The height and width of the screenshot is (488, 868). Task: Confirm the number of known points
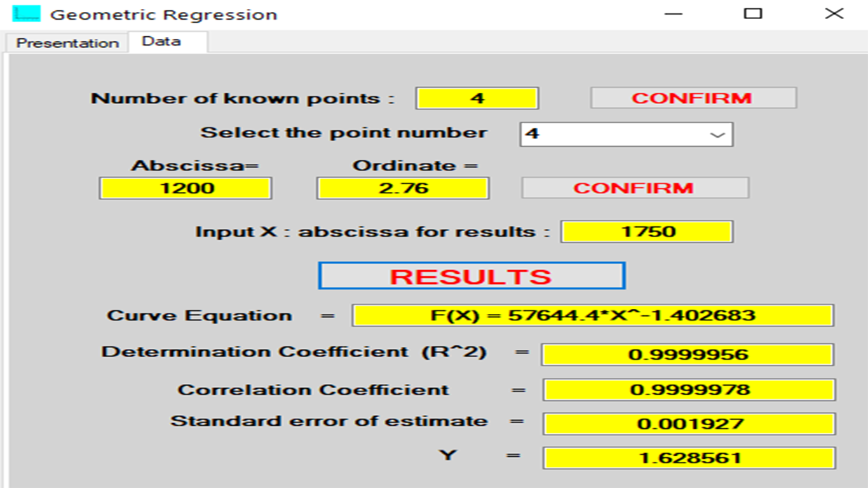693,98
